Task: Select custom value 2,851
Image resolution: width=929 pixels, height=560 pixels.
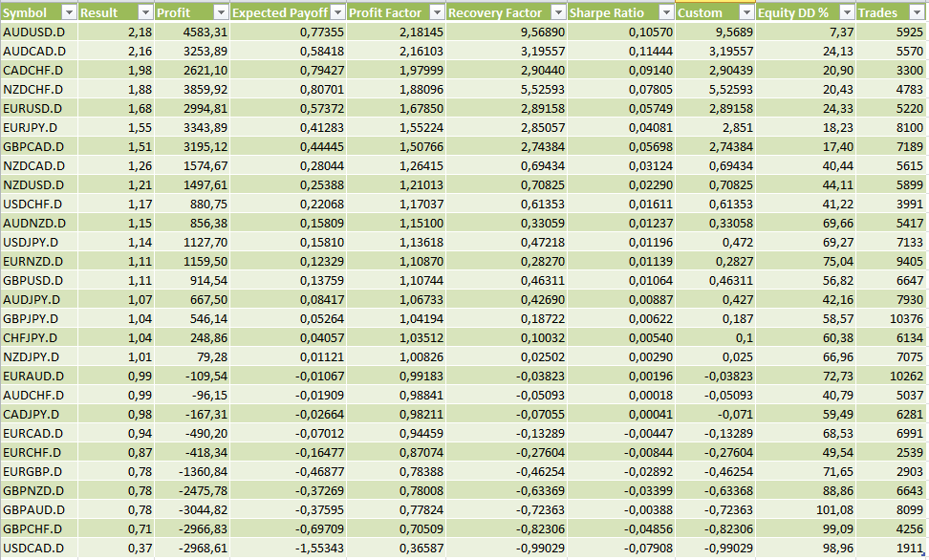Action: click(x=716, y=127)
